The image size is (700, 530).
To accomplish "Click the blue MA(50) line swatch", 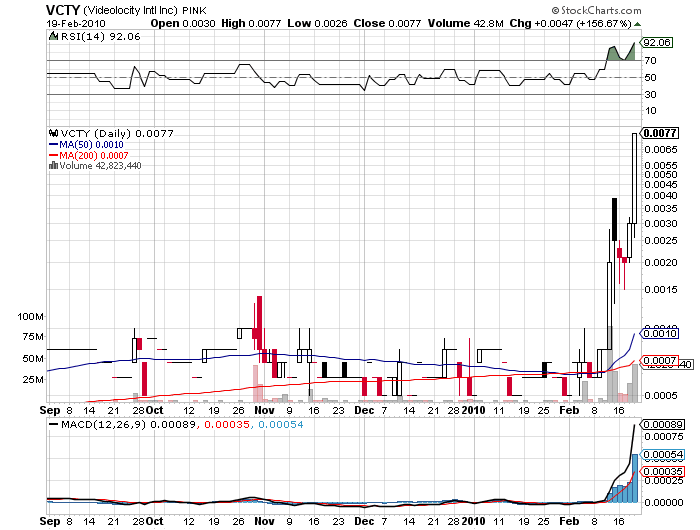I will click(x=54, y=145).
